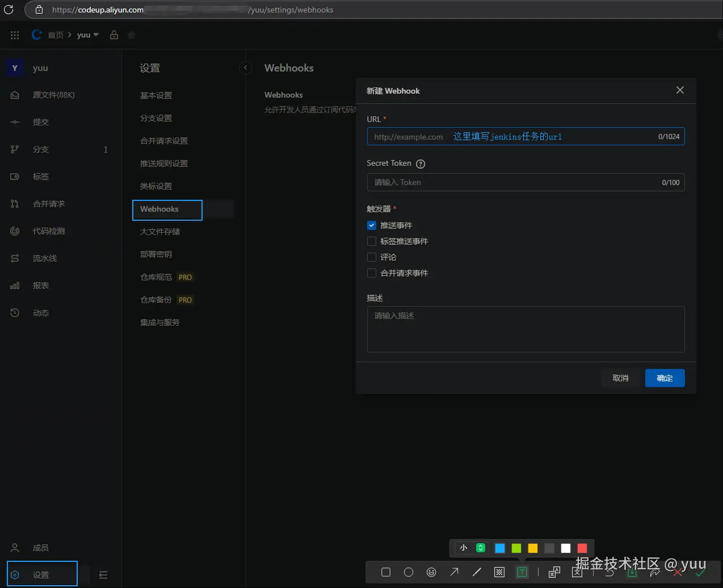Open the 基本设置 settings item
Viewport: 723px width, 588px height.
click(156, 95)
